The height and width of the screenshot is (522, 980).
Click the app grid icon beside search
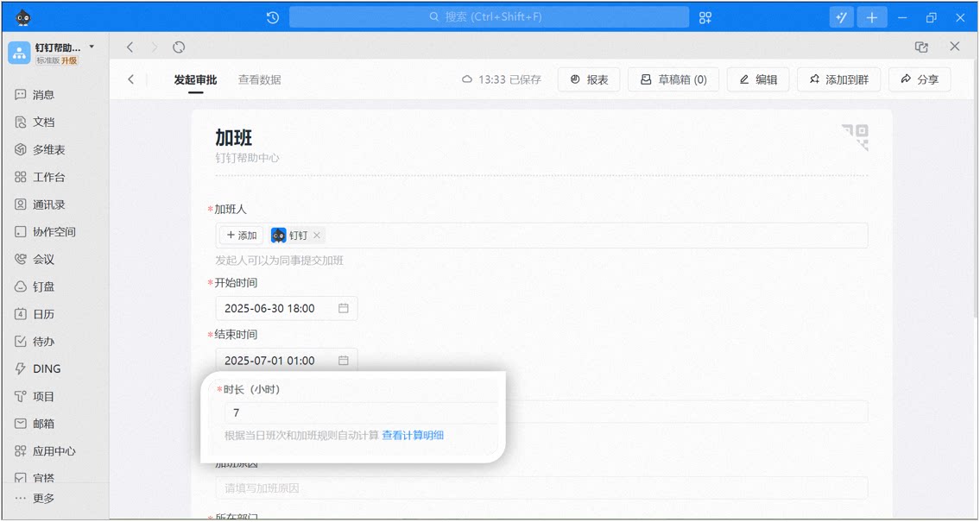point(705,17)
